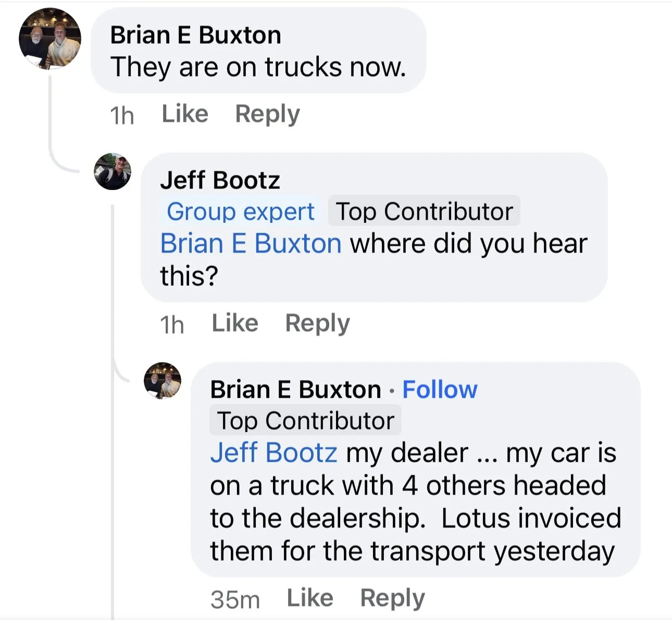The height and width of the screenshot is (632, 672).
Task: Open the Jeff Bootz mention in Brian's reply
Action: (273, 452)
